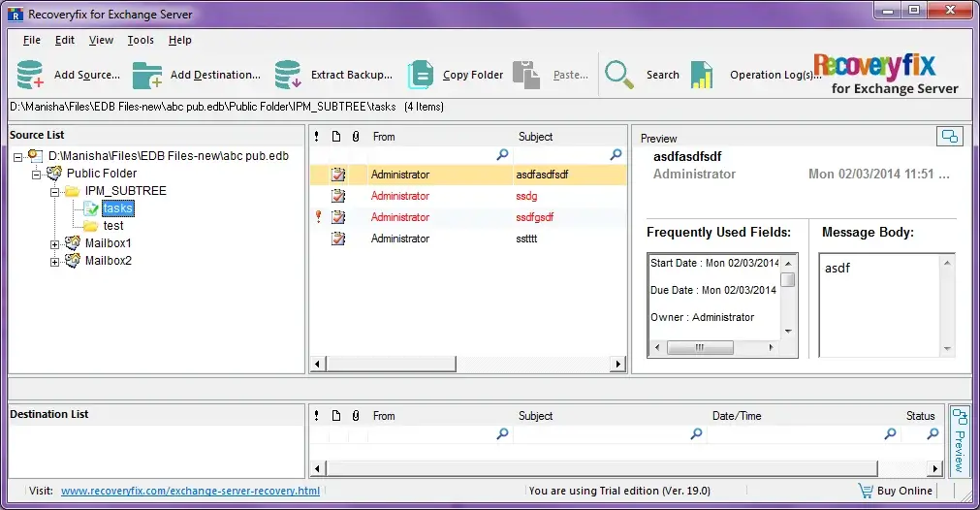Click the Extract Backup database icon
The image size is (980, 510).
tap(288, 75)
